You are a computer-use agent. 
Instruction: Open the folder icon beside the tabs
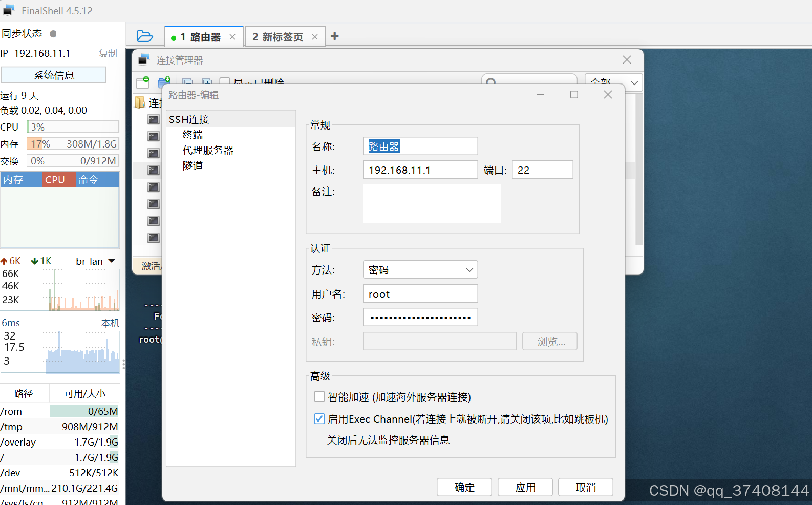145,36
